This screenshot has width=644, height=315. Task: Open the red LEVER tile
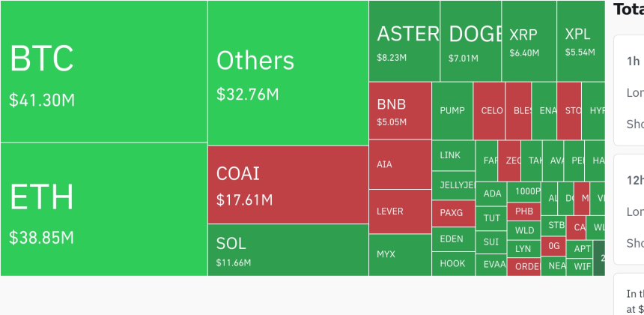point(400,211)
